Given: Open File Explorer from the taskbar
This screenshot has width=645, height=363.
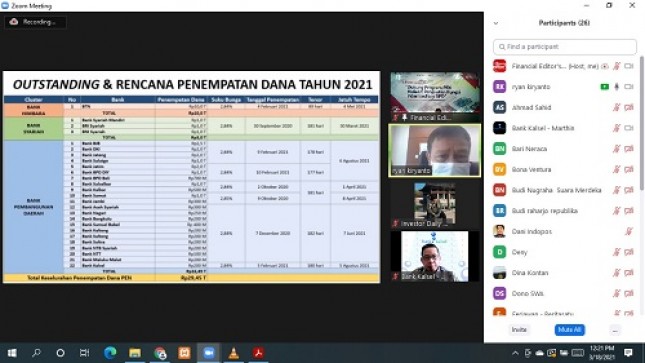Looking at the screenshot, I should (x=135, y=353).
